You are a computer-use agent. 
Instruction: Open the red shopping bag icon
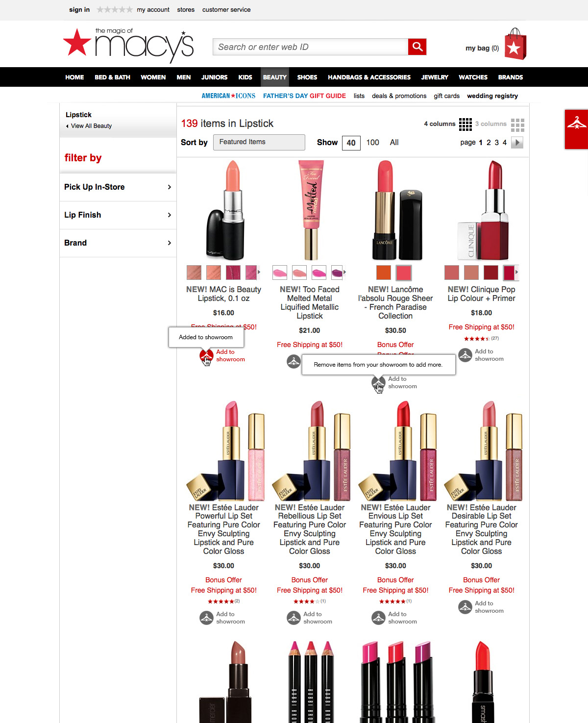(515, 44)
